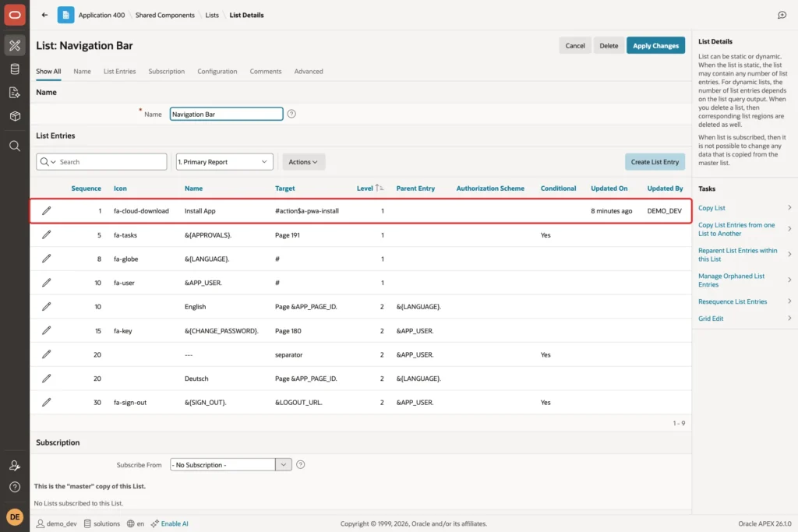Sort by the Sequence column header
Screen dimensions: 798x532
(x=86, y=188)
